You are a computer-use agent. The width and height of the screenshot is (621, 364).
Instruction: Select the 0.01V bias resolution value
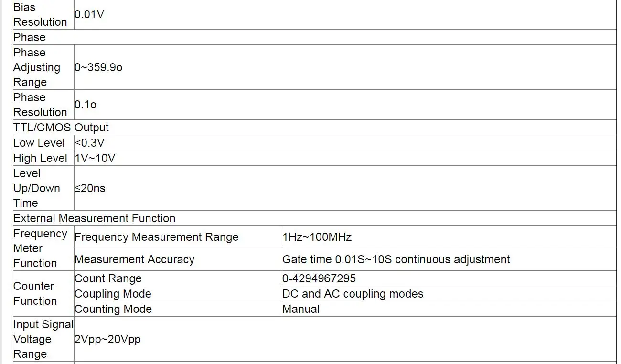pyautogui.click(x=89, y=14)
